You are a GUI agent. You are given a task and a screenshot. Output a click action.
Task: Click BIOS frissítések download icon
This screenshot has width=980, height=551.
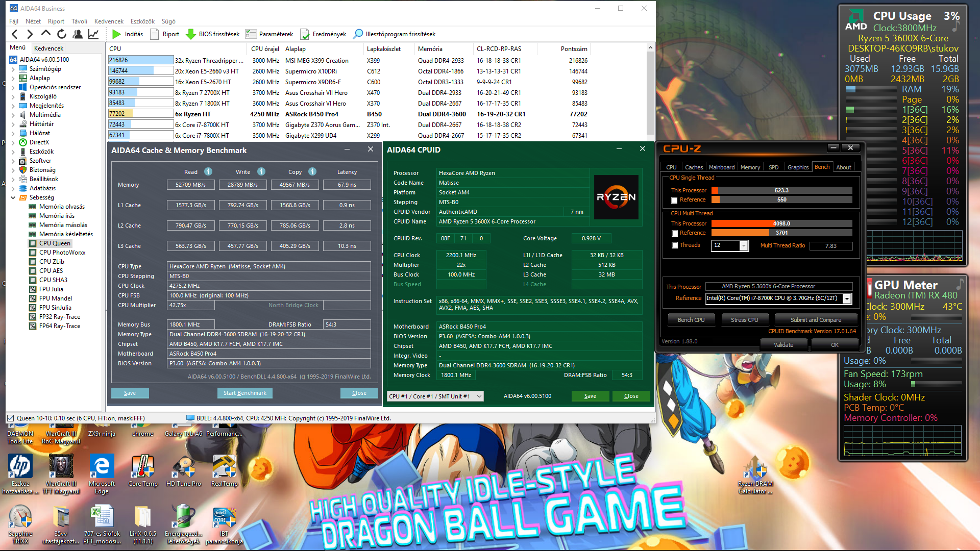pyautogui.click(x=191, y=34)
